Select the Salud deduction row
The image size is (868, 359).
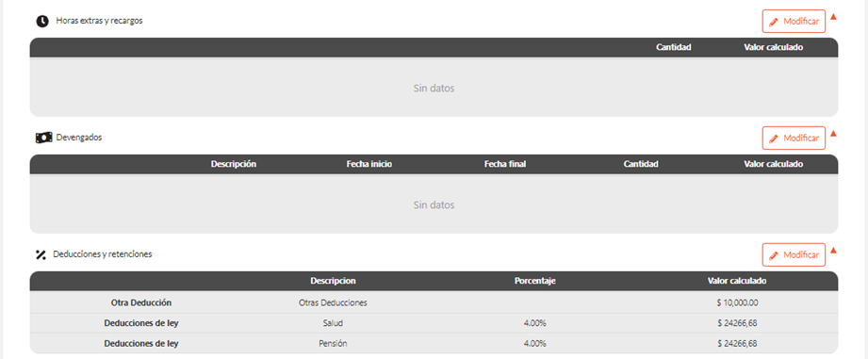coord(434,323)
